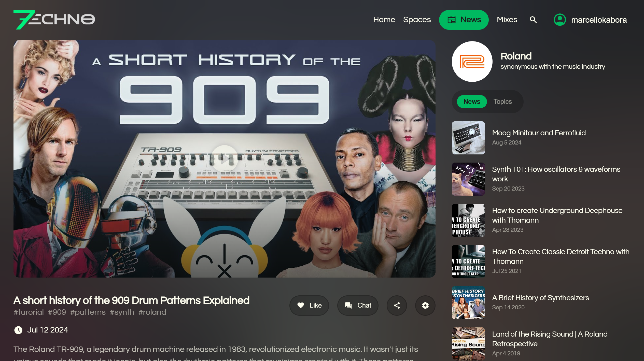Viewport: 644px width, 361px height.
Task: Open 'Moog Minitaur and Ferrofluid' article title
Action: [539, 133]
